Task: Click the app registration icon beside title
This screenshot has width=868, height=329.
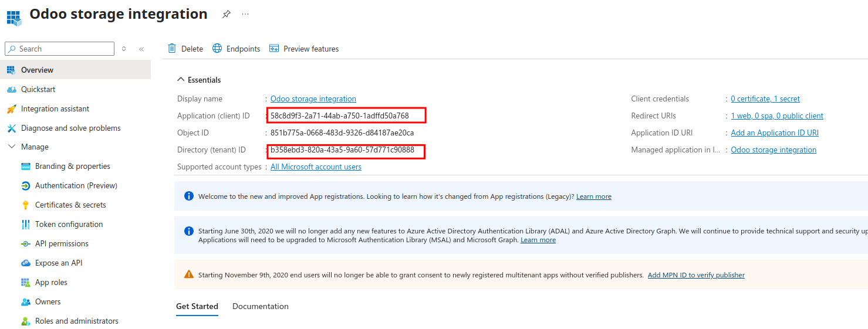Action: (x=14, y=18)
